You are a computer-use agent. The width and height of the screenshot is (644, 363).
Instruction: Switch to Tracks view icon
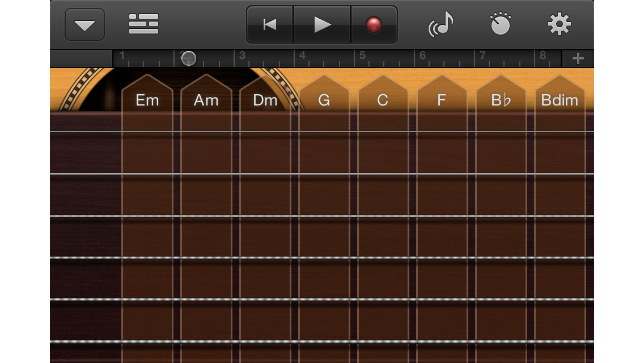coord(144,24)
